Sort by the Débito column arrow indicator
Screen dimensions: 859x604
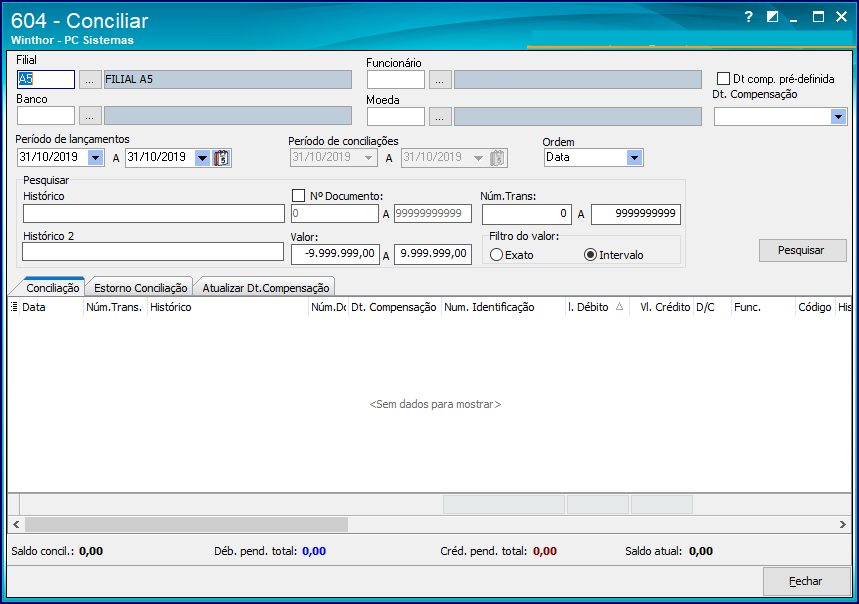click(x=619, y=307)
